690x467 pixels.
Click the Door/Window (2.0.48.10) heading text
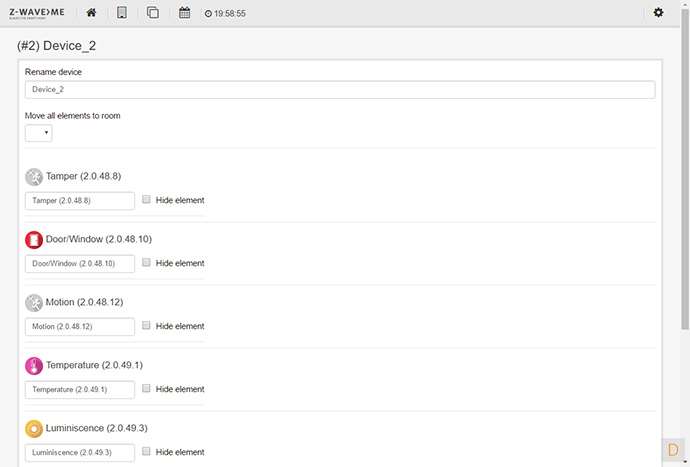point(99,239)
